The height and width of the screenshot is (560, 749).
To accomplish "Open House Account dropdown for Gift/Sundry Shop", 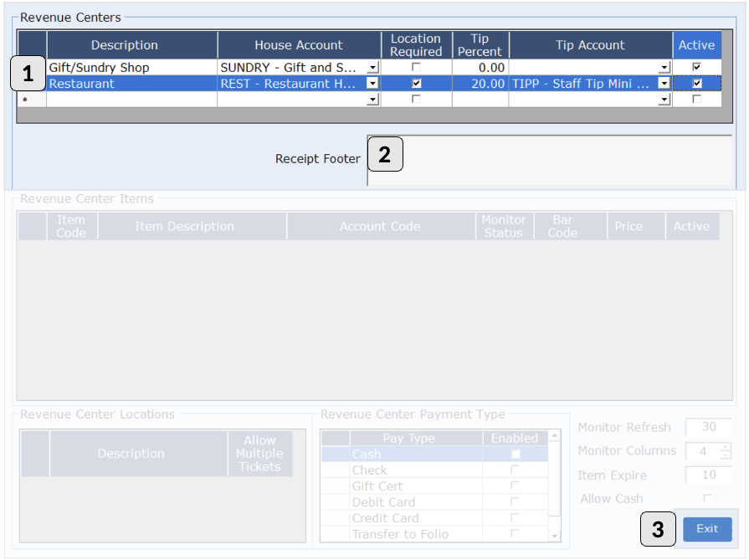I will pyautogui.click(x=372, y=67).
